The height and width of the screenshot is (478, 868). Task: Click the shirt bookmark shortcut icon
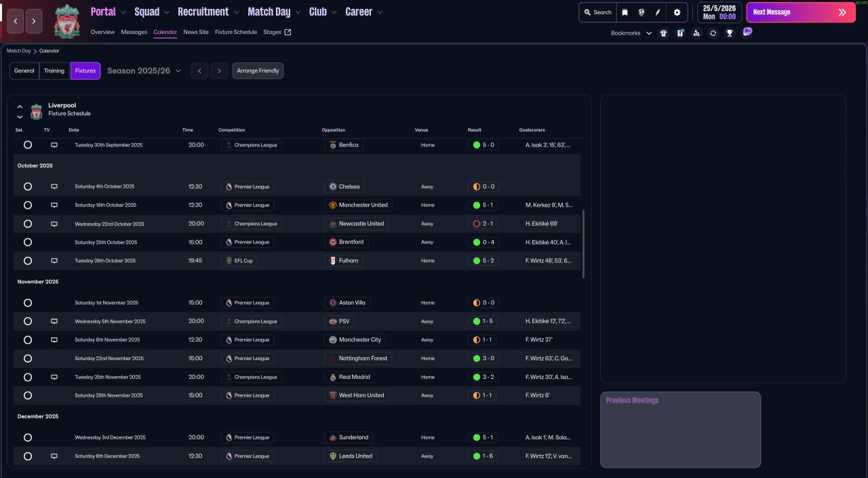point(663,33)
